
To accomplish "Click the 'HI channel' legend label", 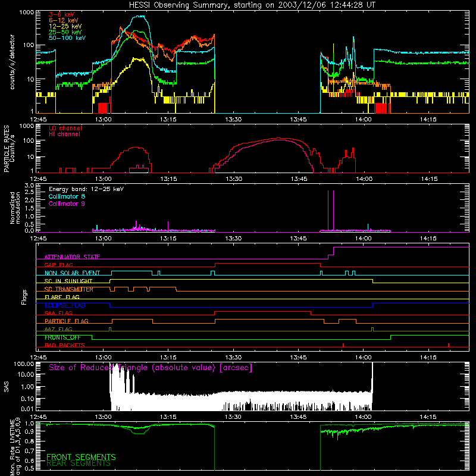I will tap(64, 134).
